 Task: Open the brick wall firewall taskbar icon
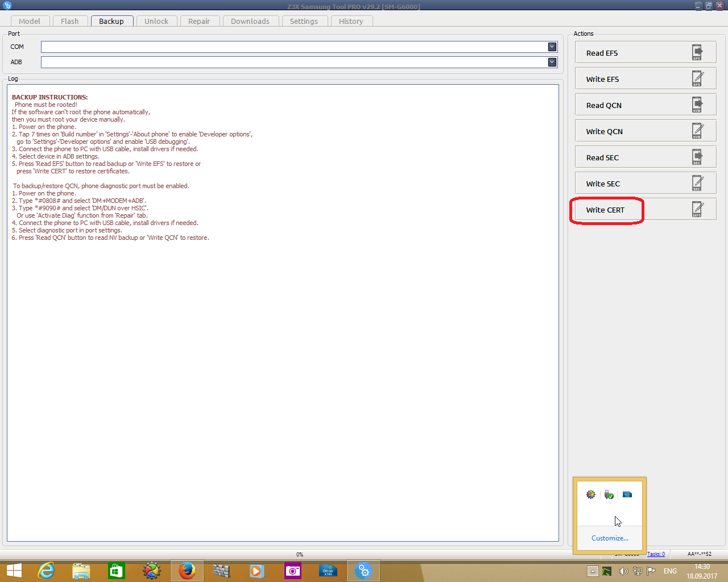coord(221,571)
